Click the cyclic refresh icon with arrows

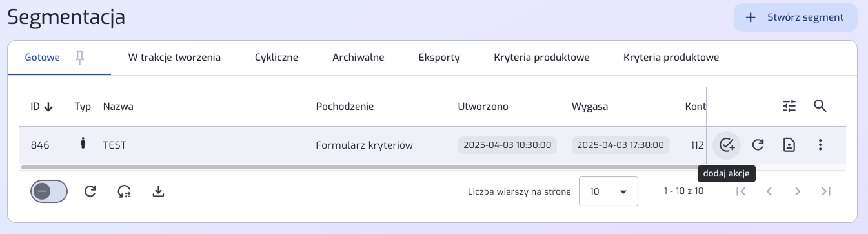coord(124,191)
